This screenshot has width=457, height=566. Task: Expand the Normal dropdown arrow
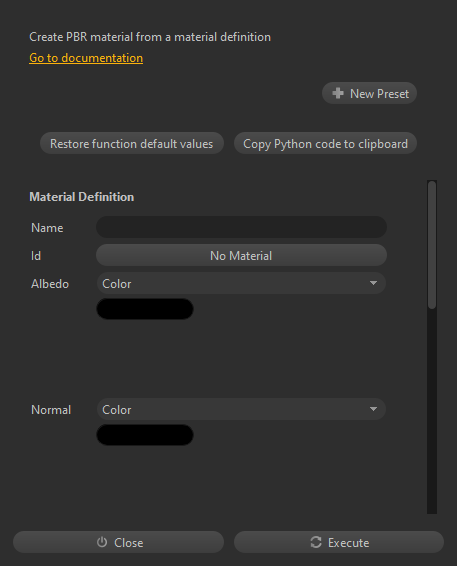point(374,409)
